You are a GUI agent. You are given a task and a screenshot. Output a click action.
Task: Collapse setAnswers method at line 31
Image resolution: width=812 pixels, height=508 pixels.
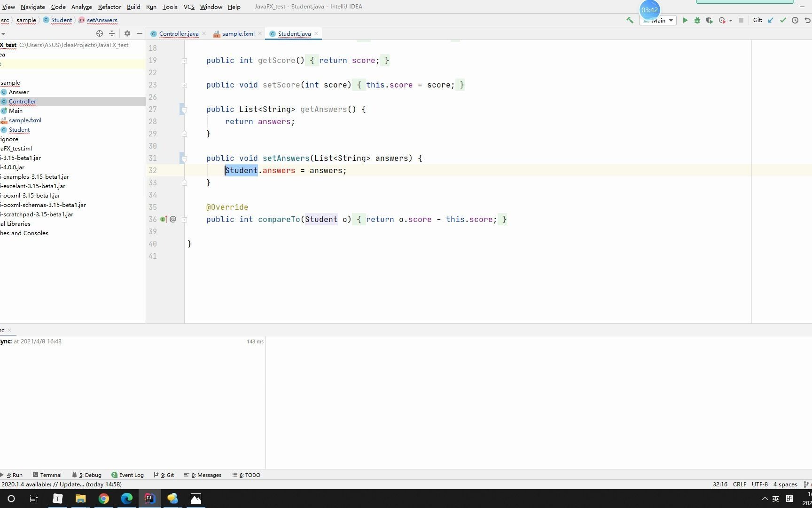[x=184, y=159]
